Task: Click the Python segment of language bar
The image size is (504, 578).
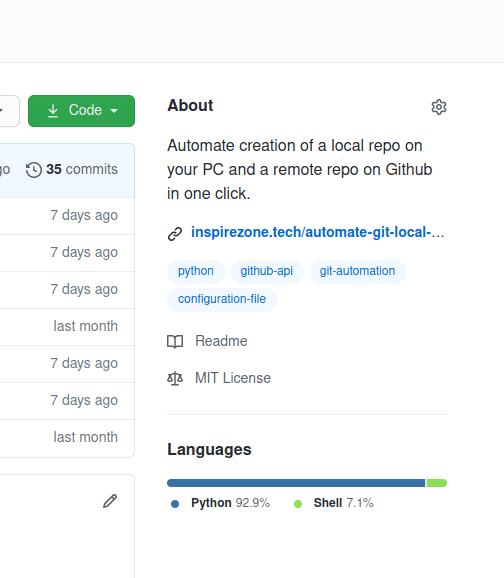Action: pyautogui.click(x=296, y=483)
